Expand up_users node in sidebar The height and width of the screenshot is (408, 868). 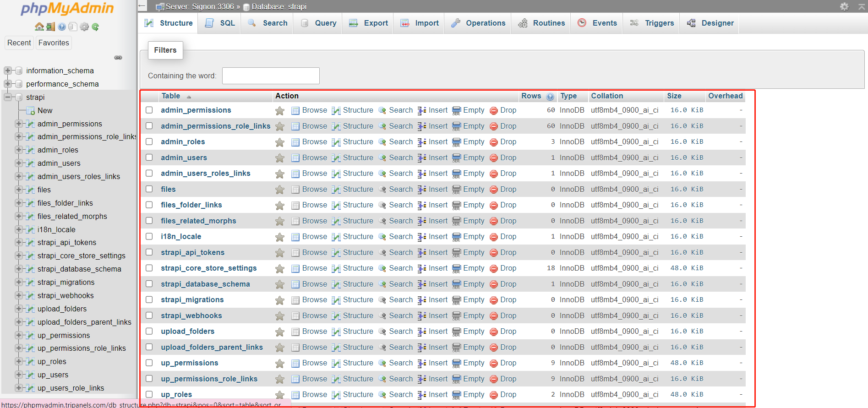pos(18,375)
